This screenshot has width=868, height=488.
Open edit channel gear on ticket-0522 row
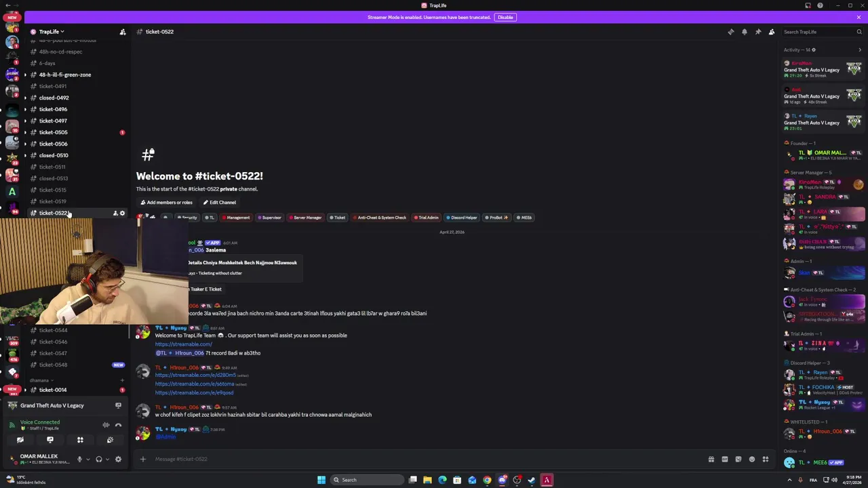tap(122, 213)
